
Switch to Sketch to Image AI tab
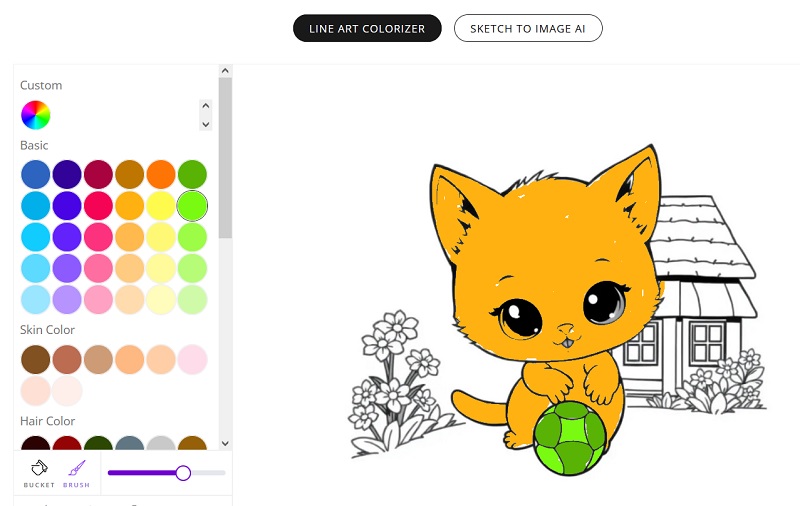point(528,29)
